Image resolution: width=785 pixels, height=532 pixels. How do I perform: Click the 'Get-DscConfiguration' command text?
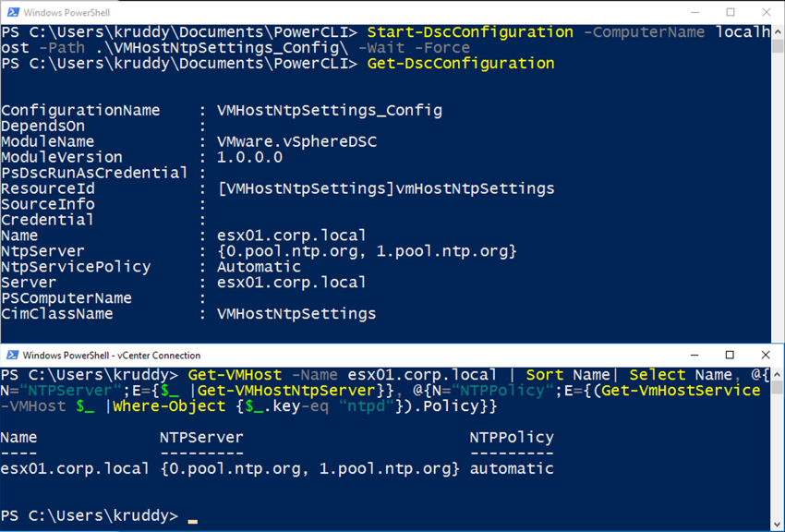click(x=461, y=64)
